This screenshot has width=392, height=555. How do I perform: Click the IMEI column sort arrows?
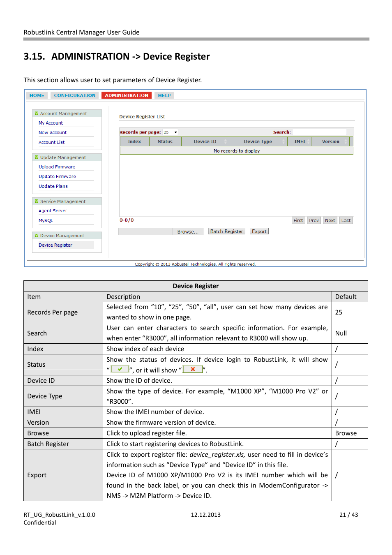309,141
